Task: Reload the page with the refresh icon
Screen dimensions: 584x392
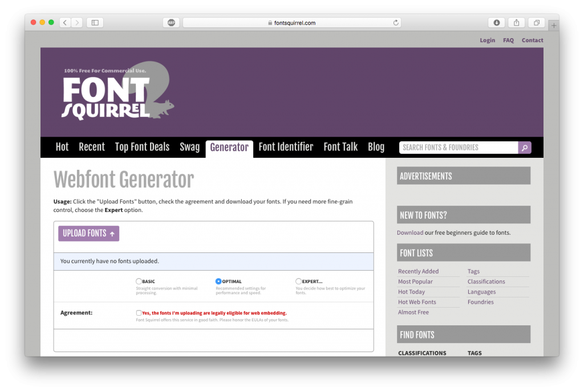Action: pos(396,23)
